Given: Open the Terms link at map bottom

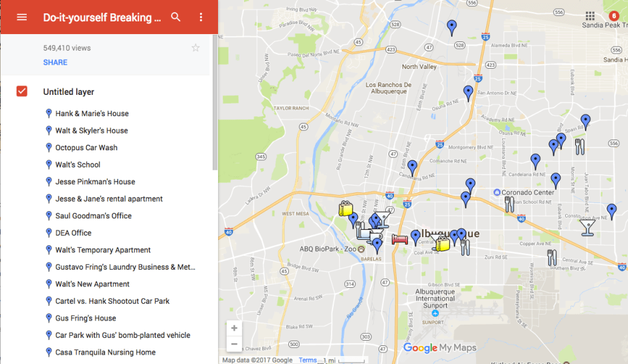Looking at the screenshot, I should click(308, 360).
